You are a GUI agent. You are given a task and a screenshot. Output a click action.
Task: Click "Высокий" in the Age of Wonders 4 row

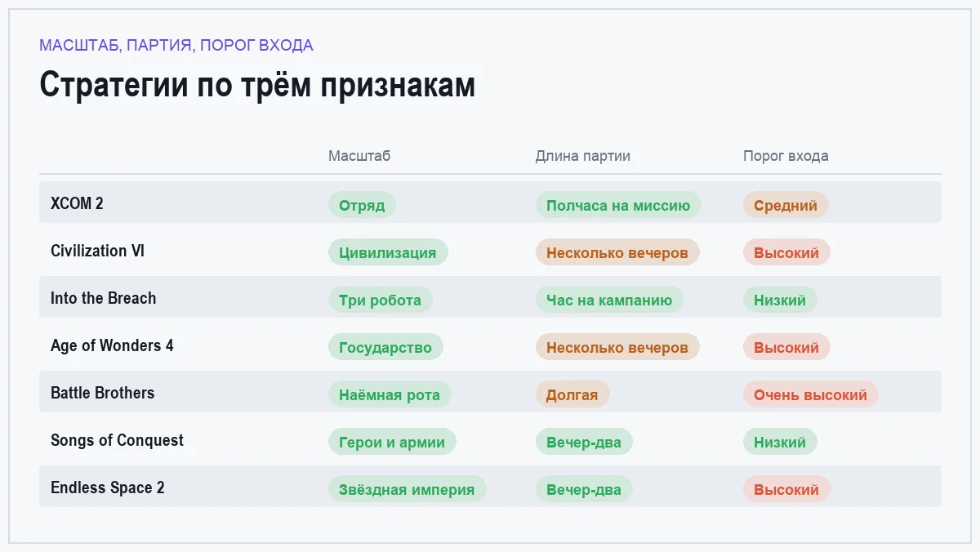(x=786, y=347)
